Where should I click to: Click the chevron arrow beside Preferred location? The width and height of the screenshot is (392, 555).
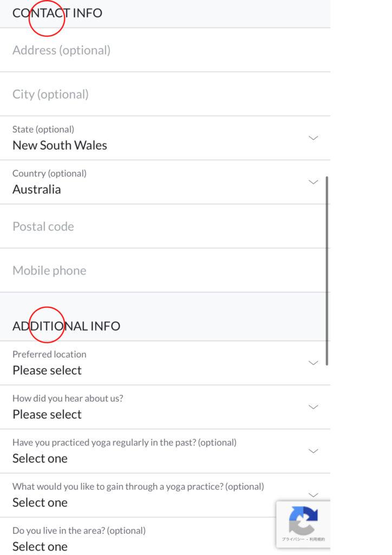click(x=313, y=363)
